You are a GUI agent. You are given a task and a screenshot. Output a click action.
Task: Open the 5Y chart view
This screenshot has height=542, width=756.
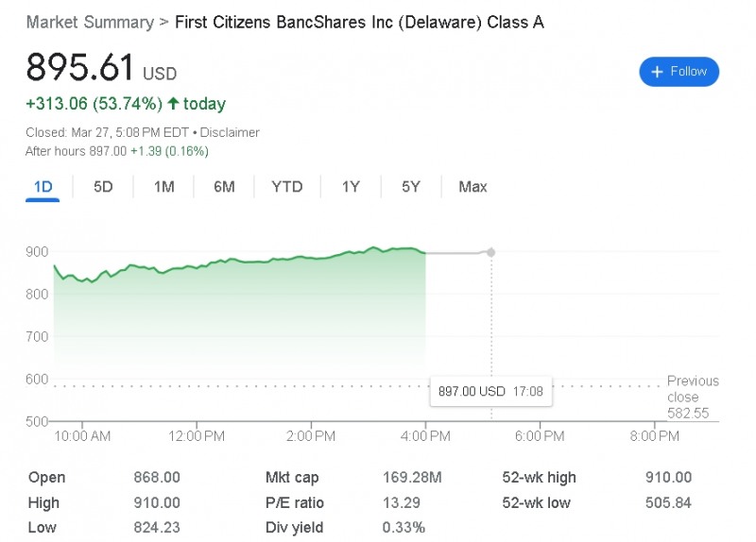point(411,187)
